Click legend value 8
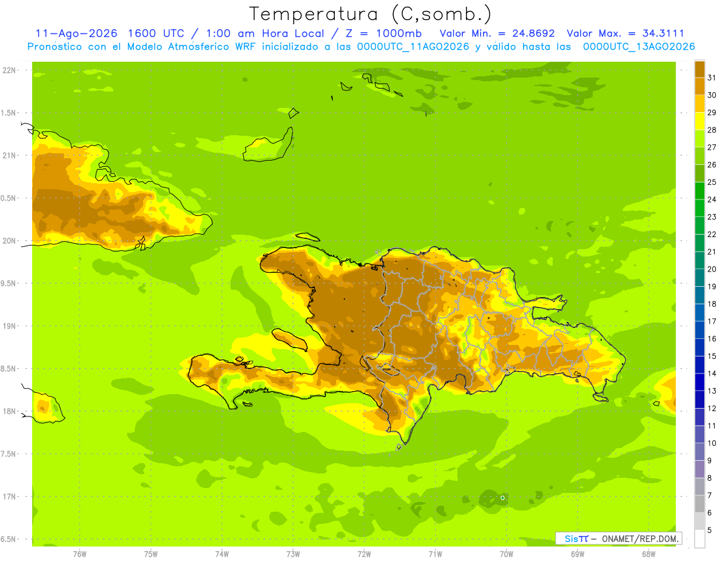This screenshot has height=562, width=728. (x=710, y=478)
